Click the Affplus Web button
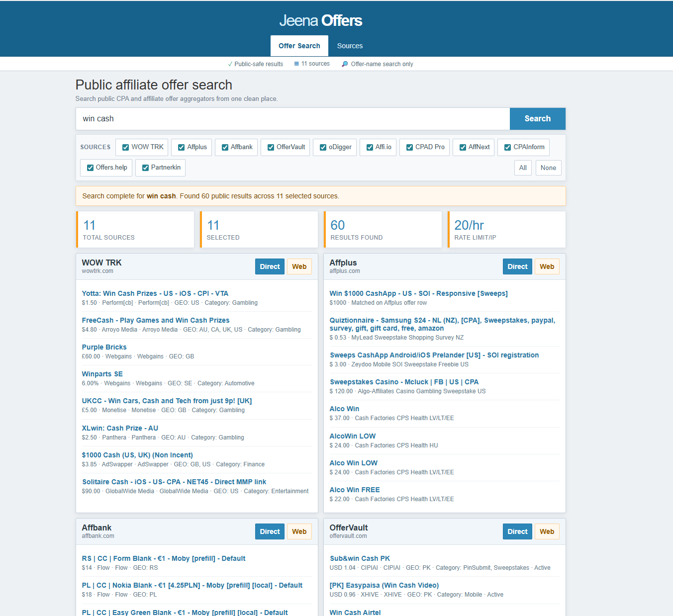The width and height of the screenshot is (673, 616). tap(547, 266)
